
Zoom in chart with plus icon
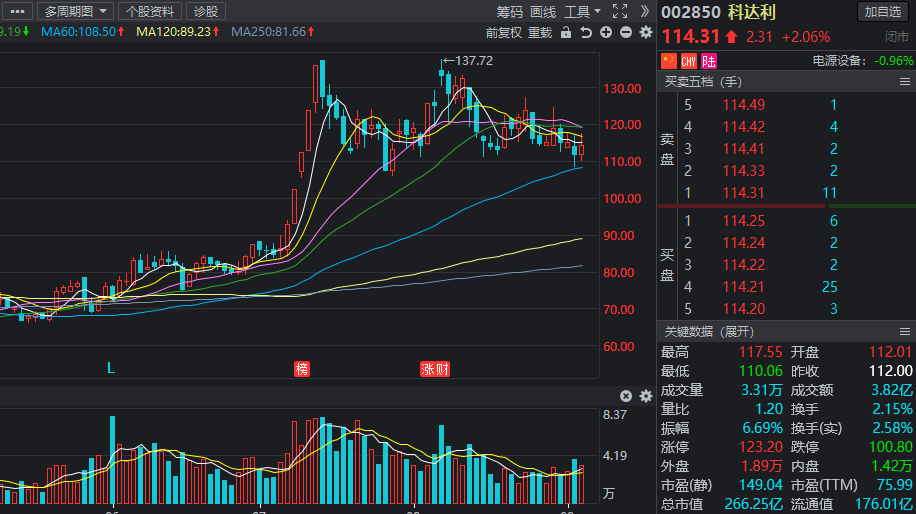click(x=606, y=32)
